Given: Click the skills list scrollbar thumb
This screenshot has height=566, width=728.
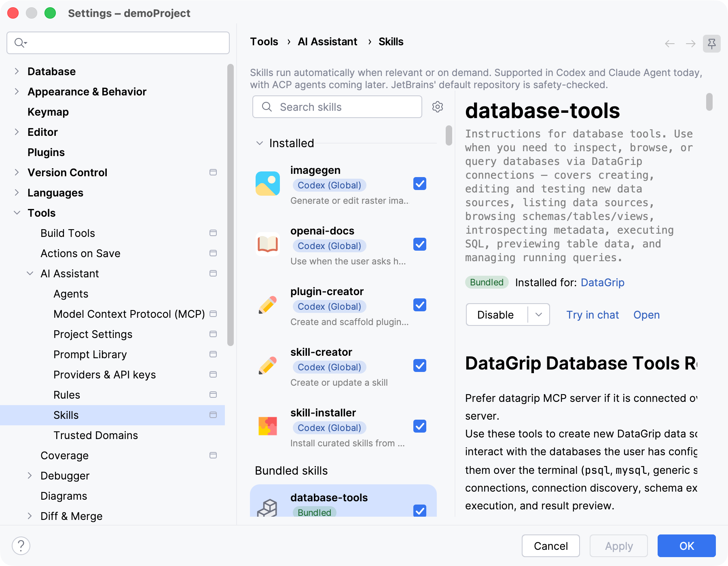Looking at the screenshot, I should (x=449, y=135).
